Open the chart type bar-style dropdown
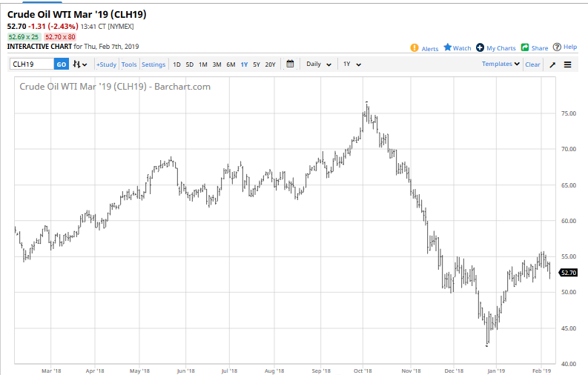The image size is (588, 375). click(80, 64)
